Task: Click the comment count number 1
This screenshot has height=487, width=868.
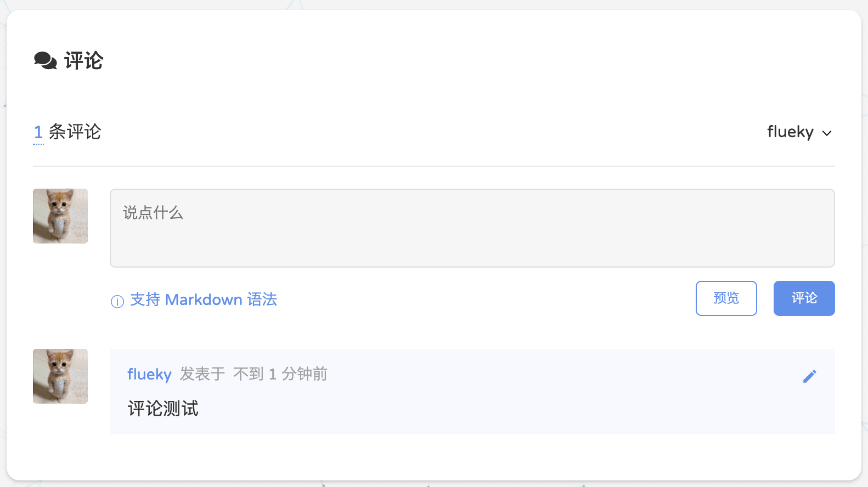Action: coord(38,132)
